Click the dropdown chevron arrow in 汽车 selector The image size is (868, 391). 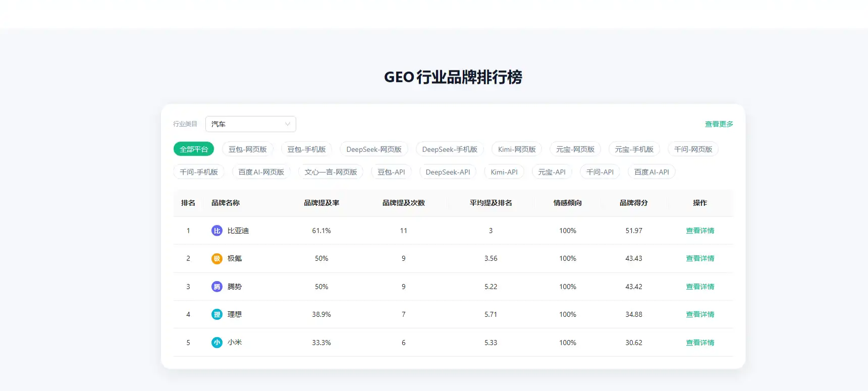(x=288, y=124)
